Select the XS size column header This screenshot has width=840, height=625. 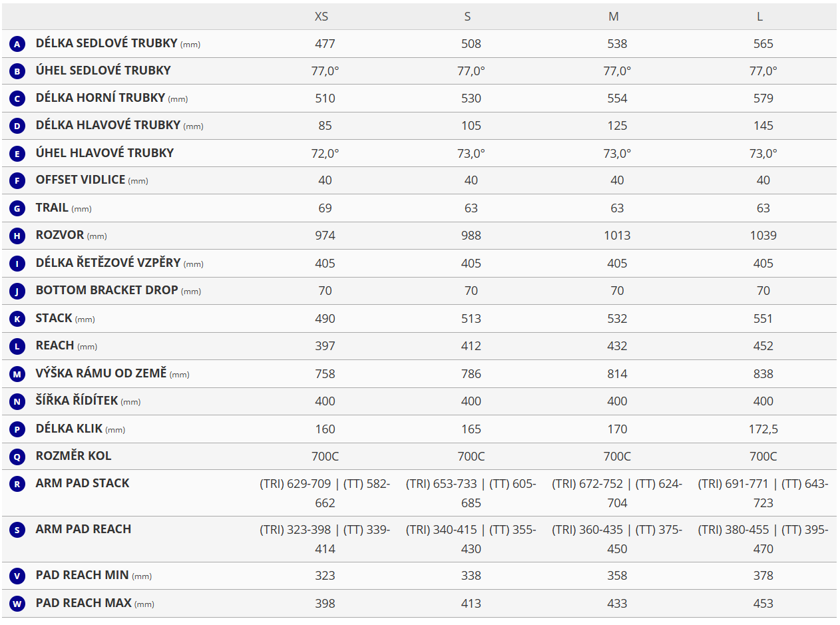321,17
